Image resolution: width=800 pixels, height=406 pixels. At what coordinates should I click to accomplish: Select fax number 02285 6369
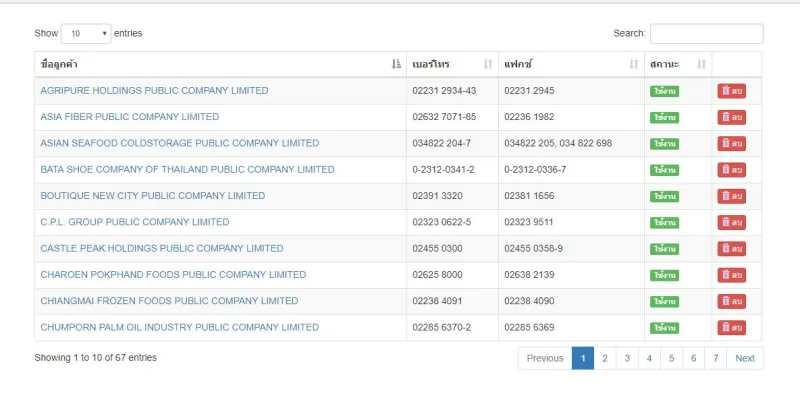[529, 327]
